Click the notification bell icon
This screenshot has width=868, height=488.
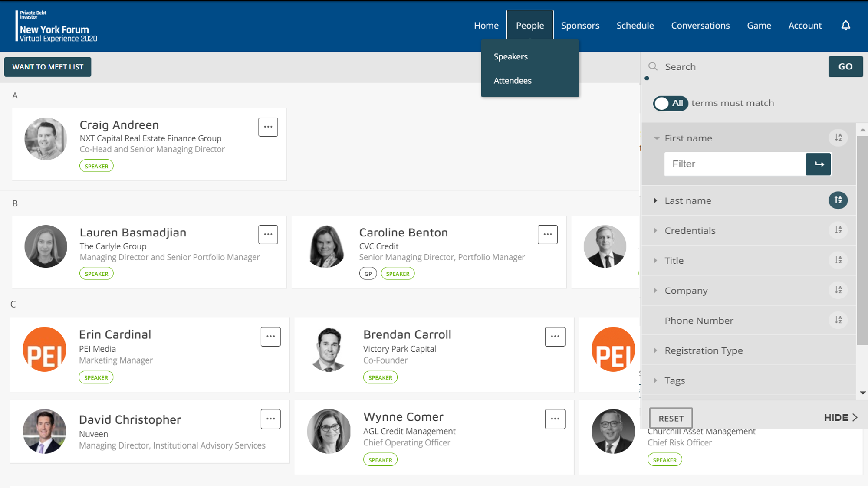click(845, 26)
